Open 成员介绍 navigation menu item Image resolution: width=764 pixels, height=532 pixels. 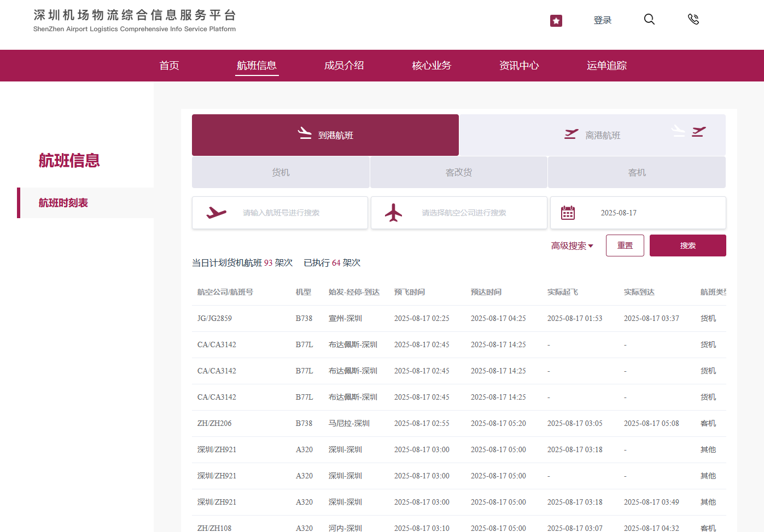pos(344,66)
